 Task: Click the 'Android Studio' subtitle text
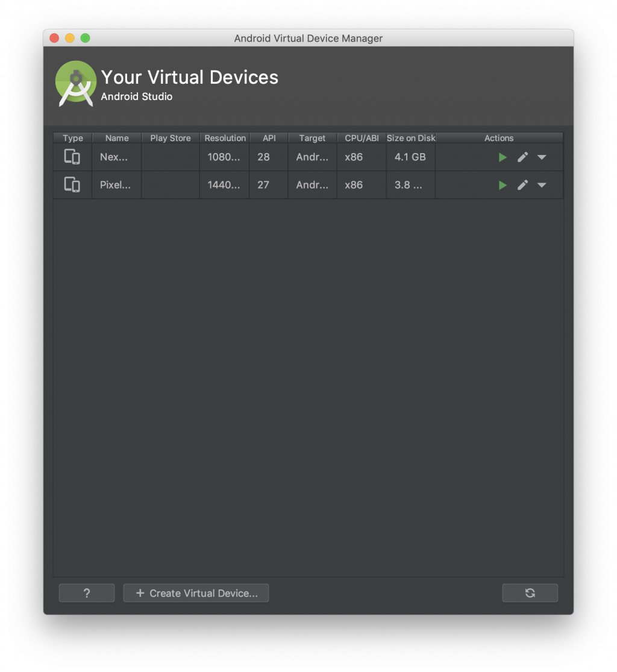coord(137,96)
